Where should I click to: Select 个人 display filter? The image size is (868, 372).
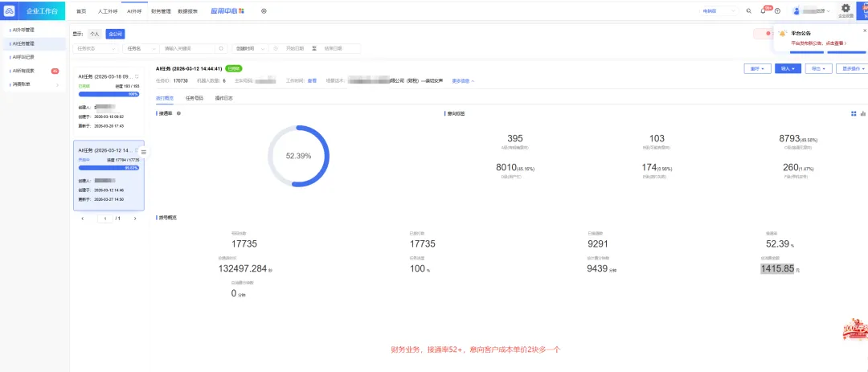click(x=95, y=34)
